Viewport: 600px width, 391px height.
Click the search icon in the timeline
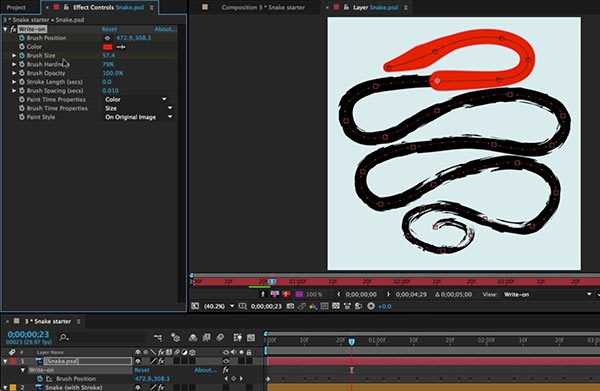point(64,337)
